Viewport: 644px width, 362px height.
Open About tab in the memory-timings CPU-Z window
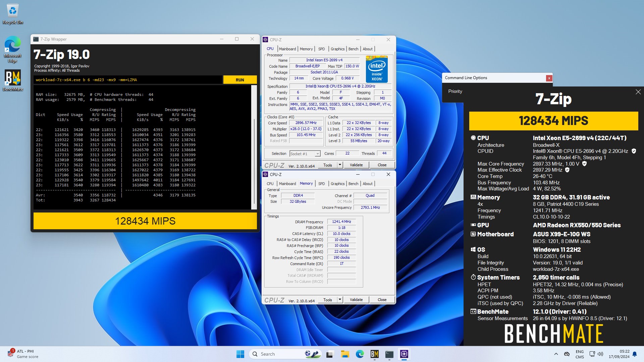[x=368, y=184]
